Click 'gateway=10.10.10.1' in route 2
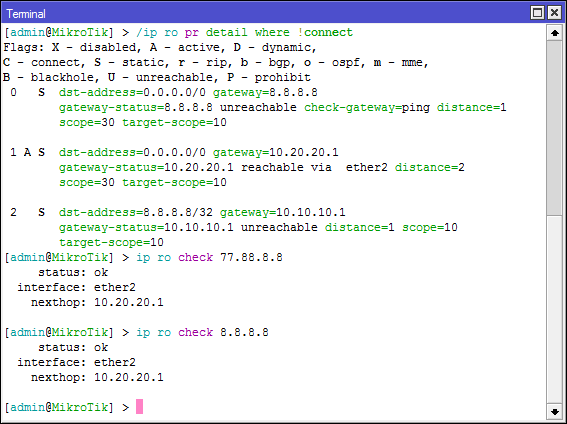Image resolution: width=567 pixels, height=424 pixels. tap(282, 212)
